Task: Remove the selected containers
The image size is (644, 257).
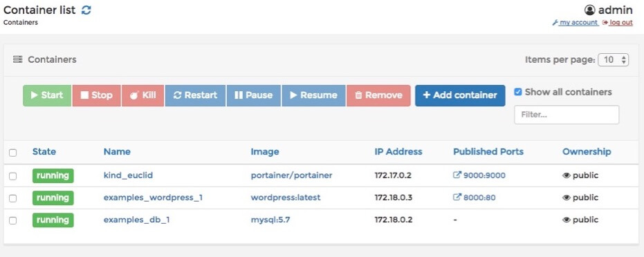Action: click(378, 95)
